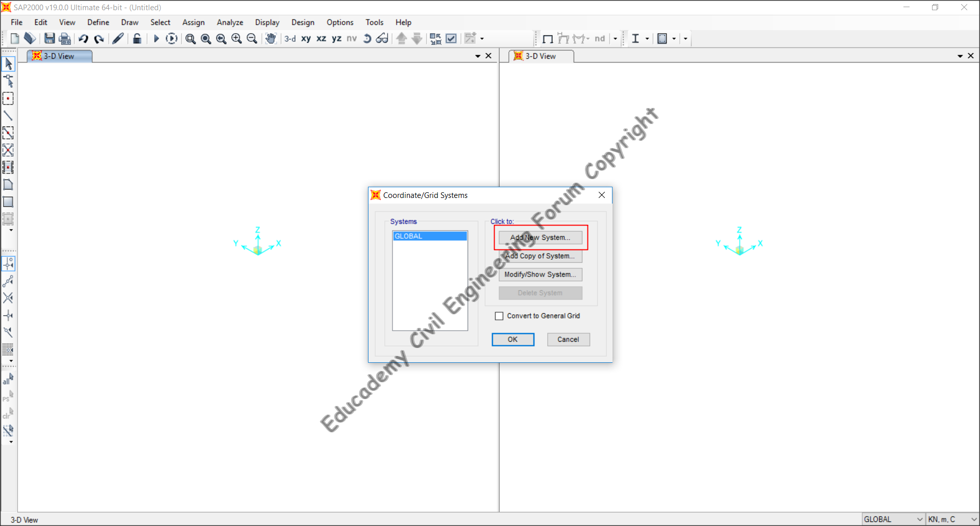Click the select all icon

8,379
